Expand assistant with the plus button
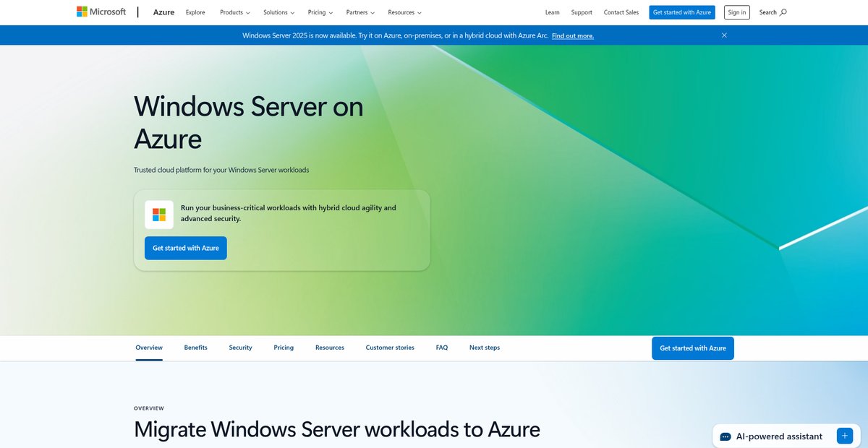Viewport: 868px width, 448px height. click(845, 436)
